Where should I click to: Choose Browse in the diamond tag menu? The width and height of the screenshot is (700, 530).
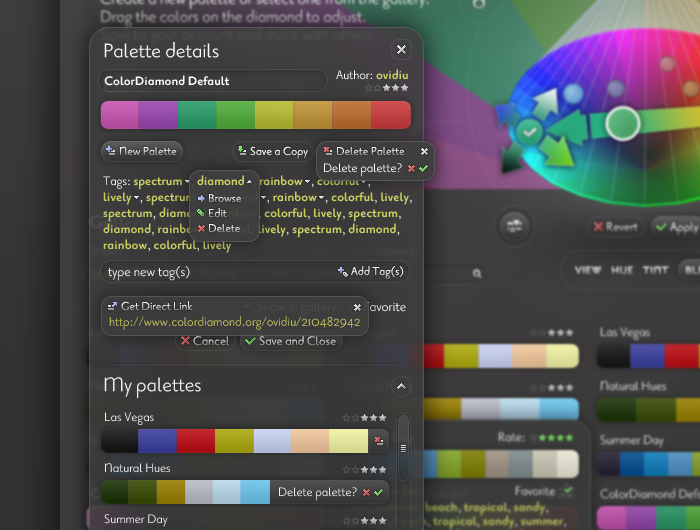[x=219, y=198]
